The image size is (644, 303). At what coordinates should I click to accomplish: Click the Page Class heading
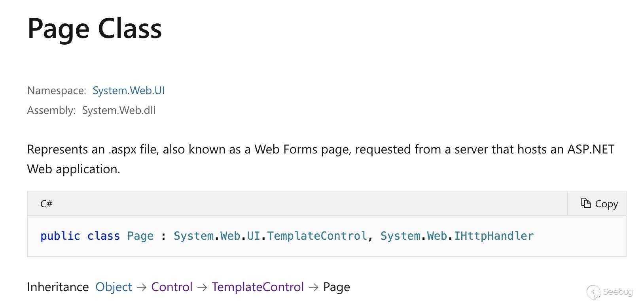pos(95,28)
